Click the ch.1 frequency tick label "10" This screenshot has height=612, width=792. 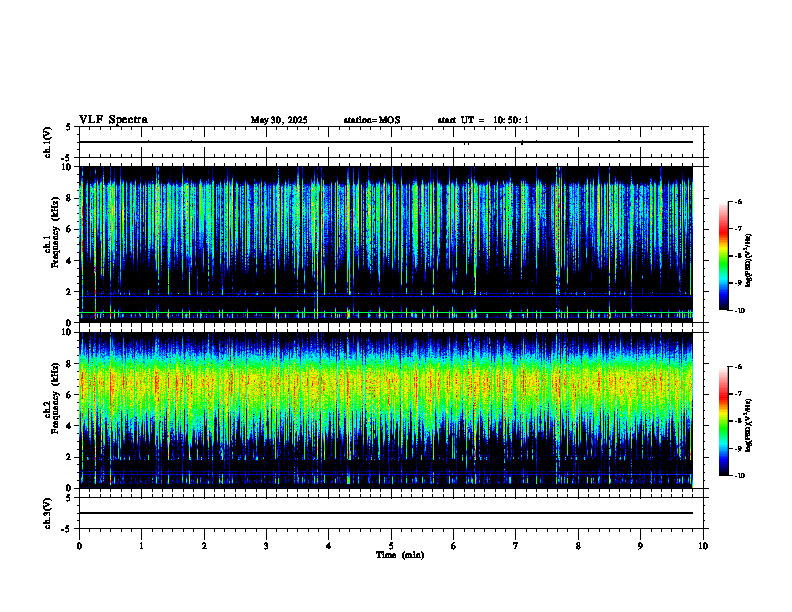pos(68,167)
